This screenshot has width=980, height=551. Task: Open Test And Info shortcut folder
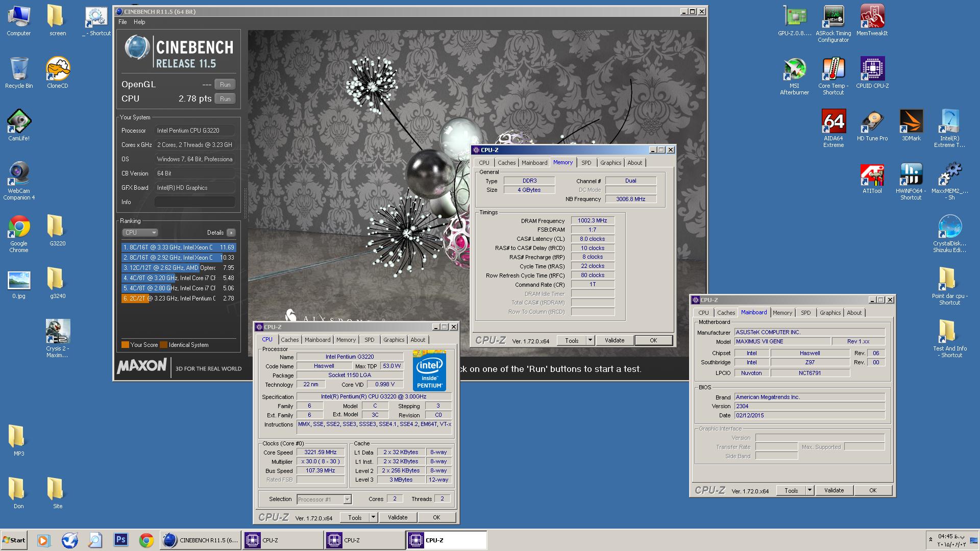pos(950,339)
